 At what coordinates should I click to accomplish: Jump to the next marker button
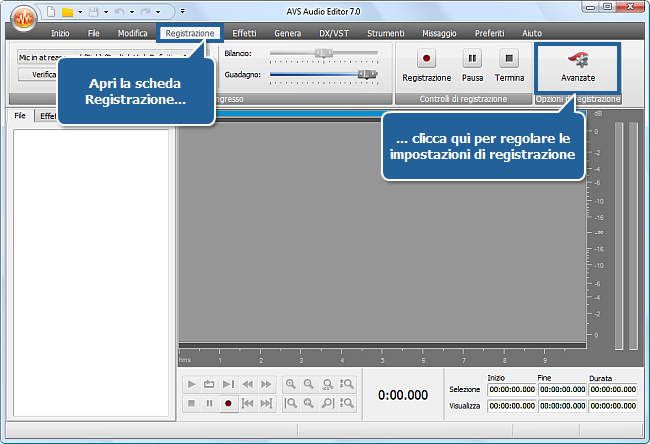[x=266, y=403]
